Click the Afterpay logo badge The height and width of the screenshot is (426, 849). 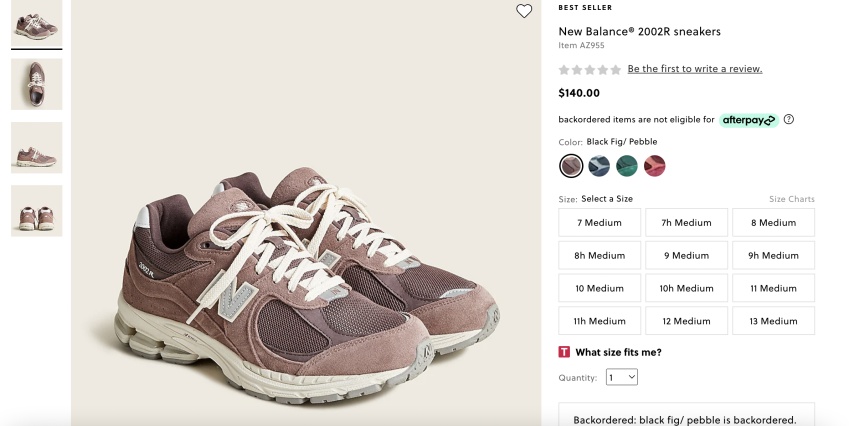749,120
